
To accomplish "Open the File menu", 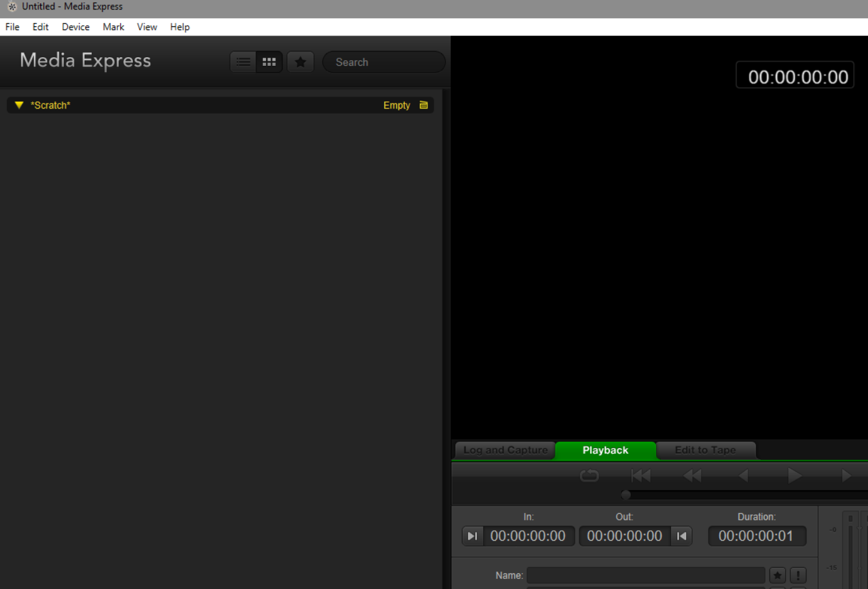I will pyautogui.click(x=11, y=27).
